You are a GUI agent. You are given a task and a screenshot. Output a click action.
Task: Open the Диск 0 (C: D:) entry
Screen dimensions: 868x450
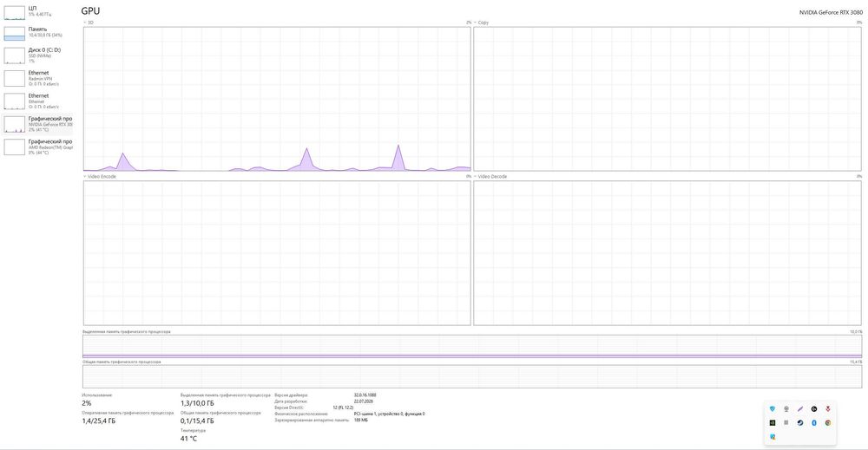pyautogui.click(x=37, y=55)
